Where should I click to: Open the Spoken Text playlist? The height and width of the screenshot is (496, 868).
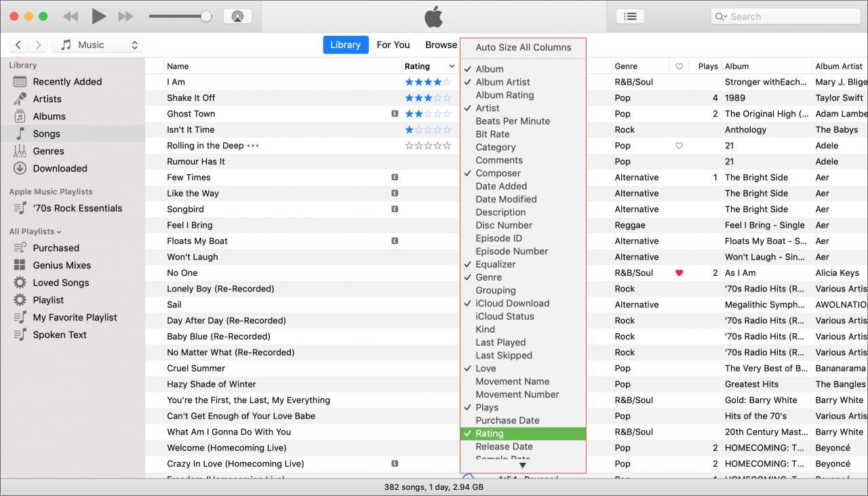click(60, 335)
